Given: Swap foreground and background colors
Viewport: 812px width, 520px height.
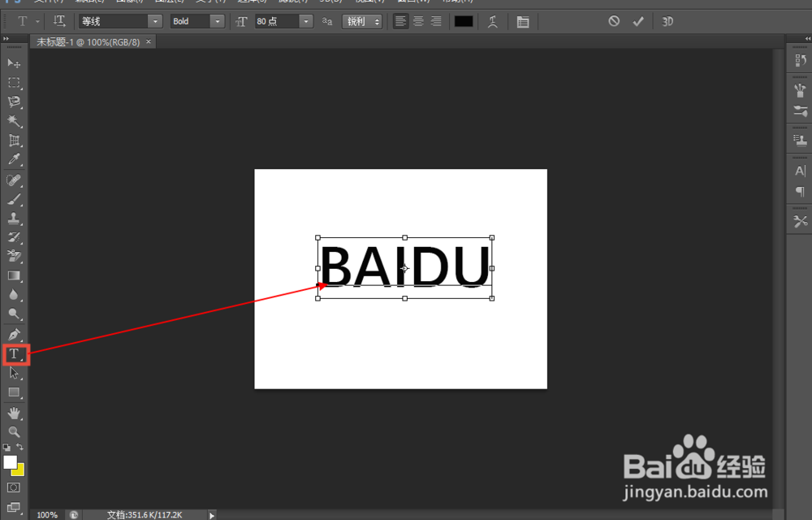Looking at the screenshot, I should [x=19, y=447].
